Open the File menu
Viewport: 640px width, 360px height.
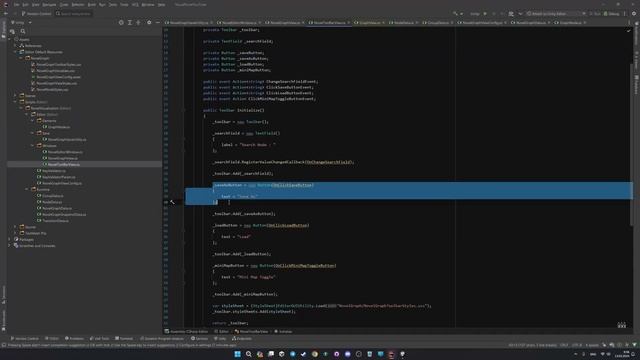point(16,4)
